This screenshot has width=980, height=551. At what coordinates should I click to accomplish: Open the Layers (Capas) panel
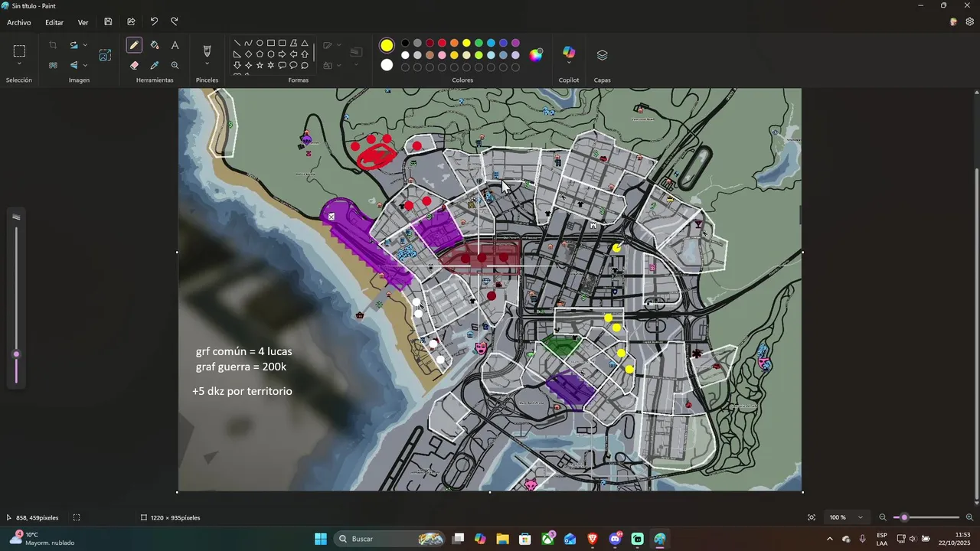click(602, 55)
